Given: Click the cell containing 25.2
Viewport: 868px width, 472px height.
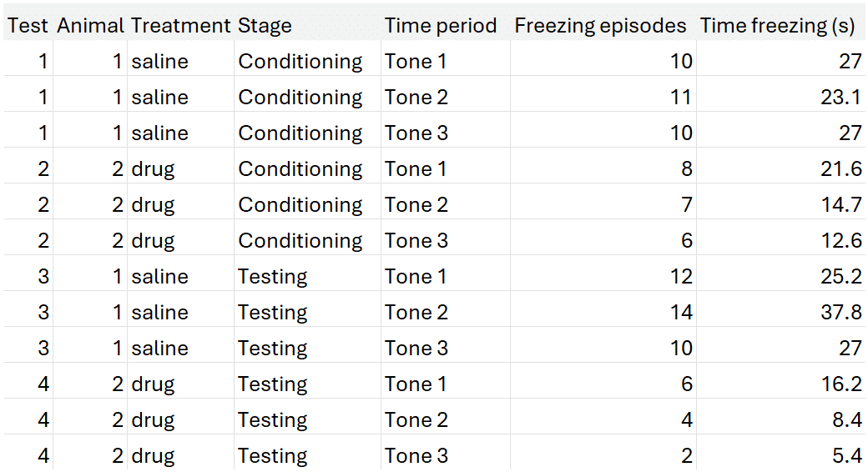Looking at the screenshot, I should 840,277.
